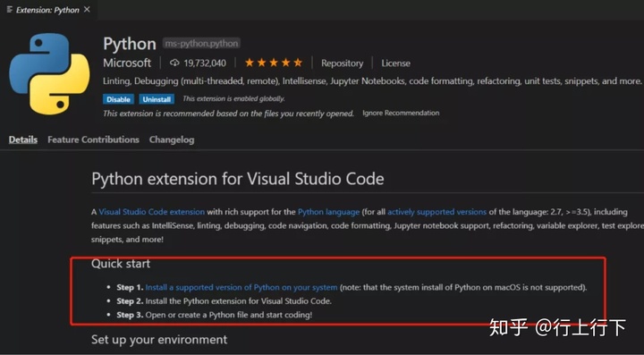Close the Extension: Python tab

point(87,10)
